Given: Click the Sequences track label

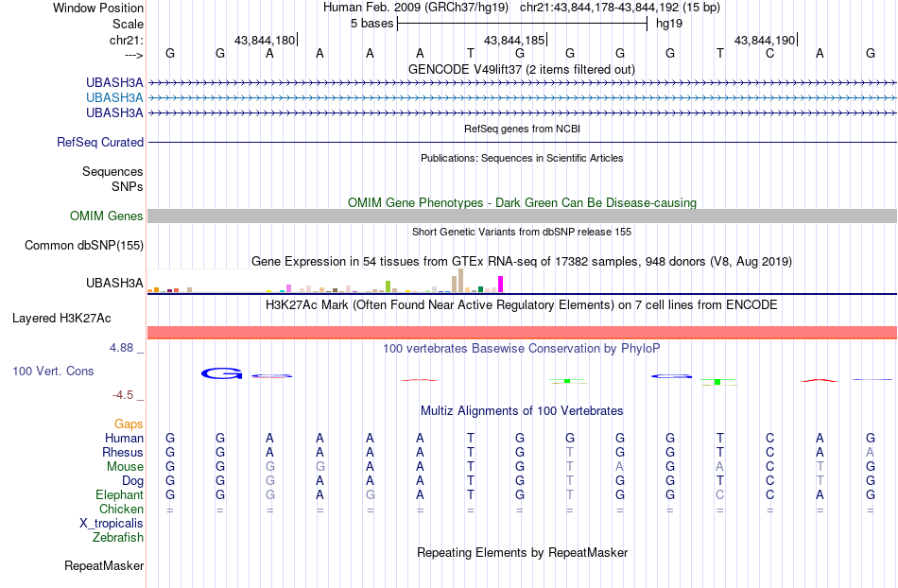Looking at the screenshot, I should click(x=112, y=171).
